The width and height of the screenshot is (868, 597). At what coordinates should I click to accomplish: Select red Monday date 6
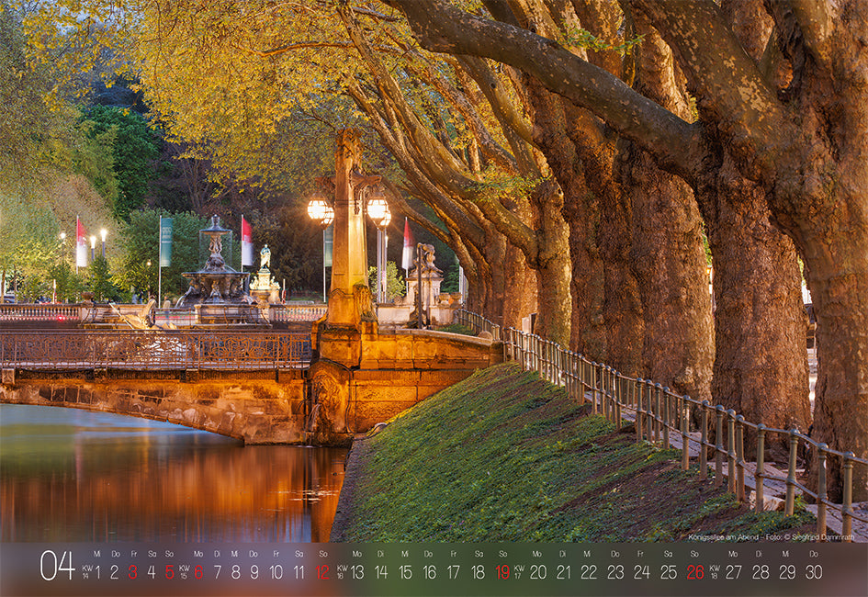tap(197, 571)
